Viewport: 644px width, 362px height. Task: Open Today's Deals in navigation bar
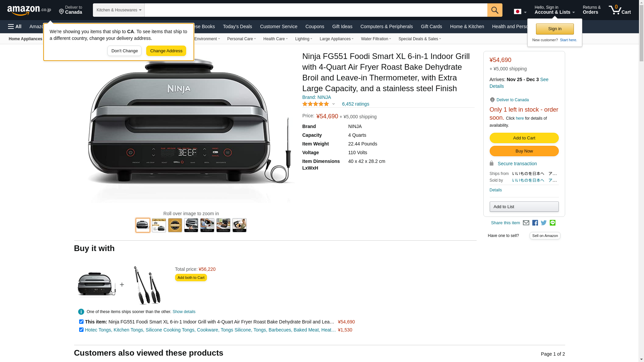click(x=237, y=26)
